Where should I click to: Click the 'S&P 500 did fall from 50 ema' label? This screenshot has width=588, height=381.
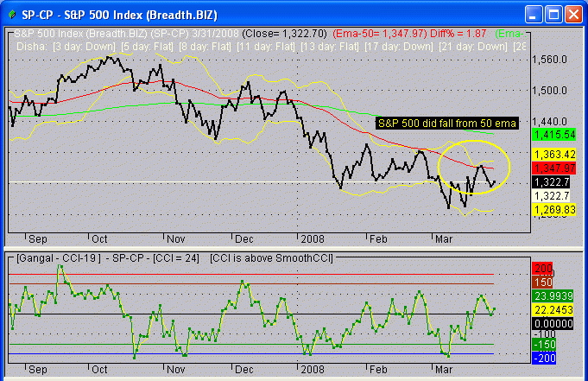[x=447, y=124]
